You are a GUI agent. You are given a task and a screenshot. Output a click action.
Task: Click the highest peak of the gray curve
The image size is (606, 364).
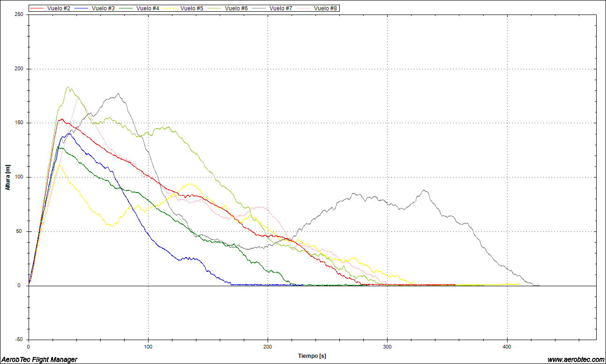(118, 94)
